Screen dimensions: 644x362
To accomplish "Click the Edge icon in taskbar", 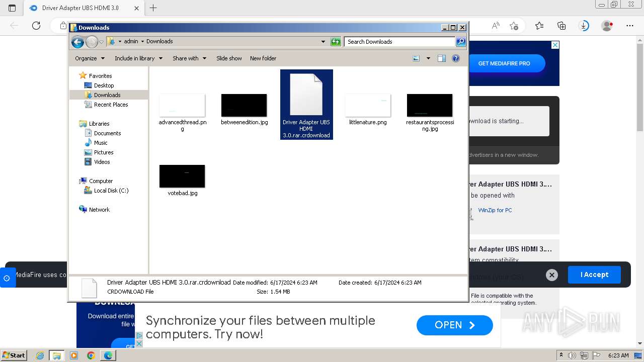I will click(108, 355).
